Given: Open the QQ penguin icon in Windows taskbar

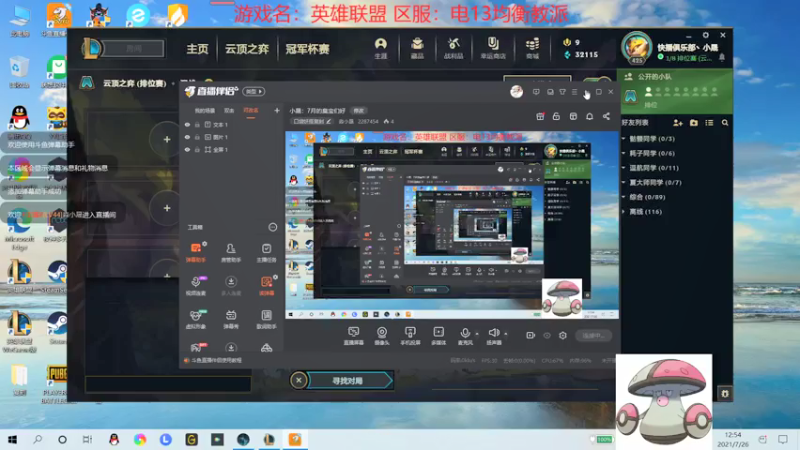Looking at the screenshot, I should pyautogui.click(x=114, y=439).
